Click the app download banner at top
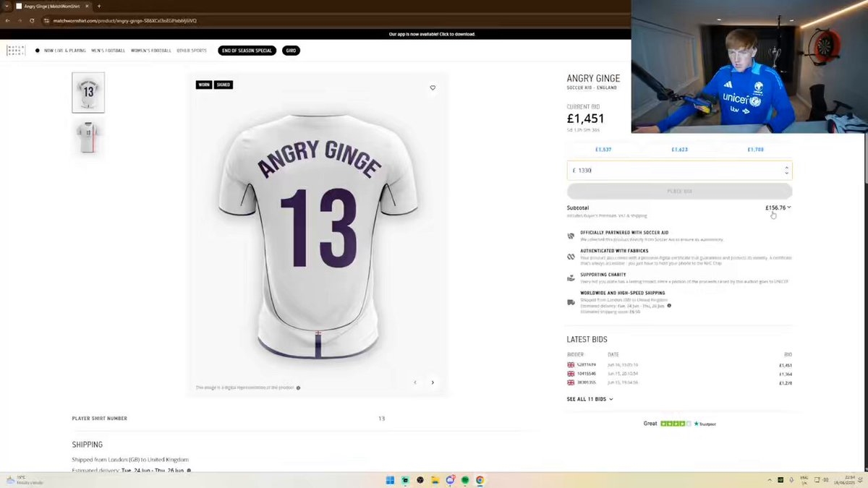The width and height of the screenshot is (868, 488). (x=432, y=34)
